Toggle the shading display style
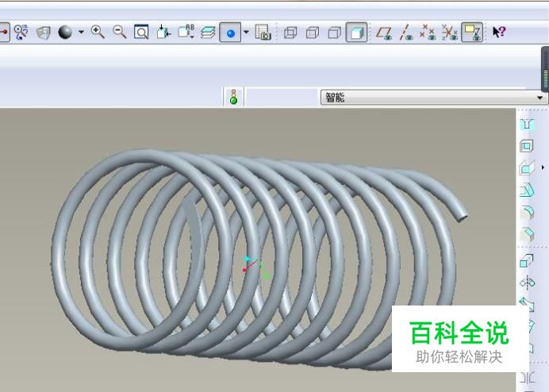 click(x=356, y=33)
